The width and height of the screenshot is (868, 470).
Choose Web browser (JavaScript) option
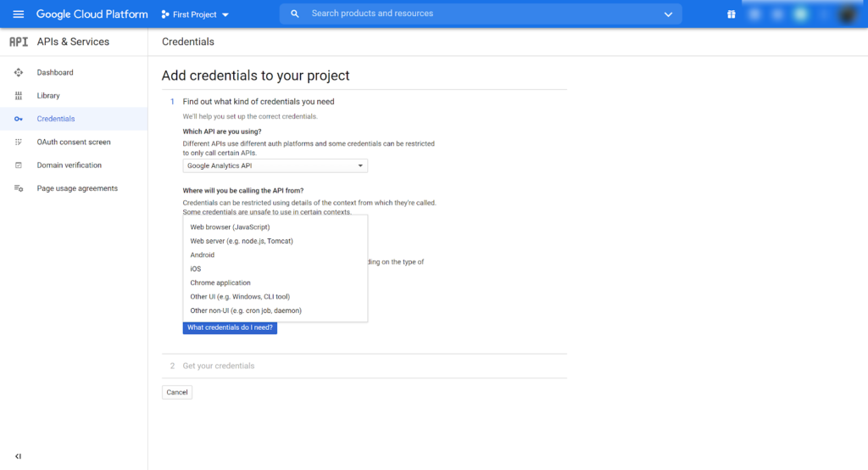click(275, 227)
